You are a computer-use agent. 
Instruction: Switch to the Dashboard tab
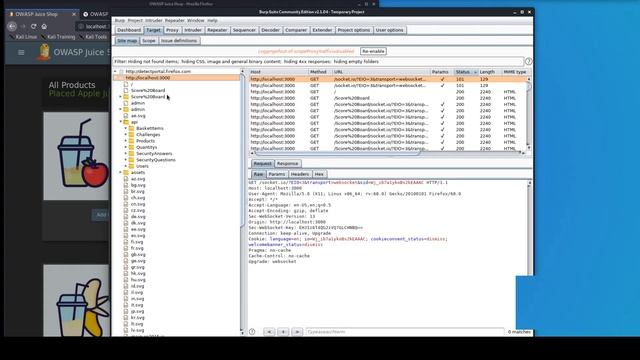[x=129, y=30]
